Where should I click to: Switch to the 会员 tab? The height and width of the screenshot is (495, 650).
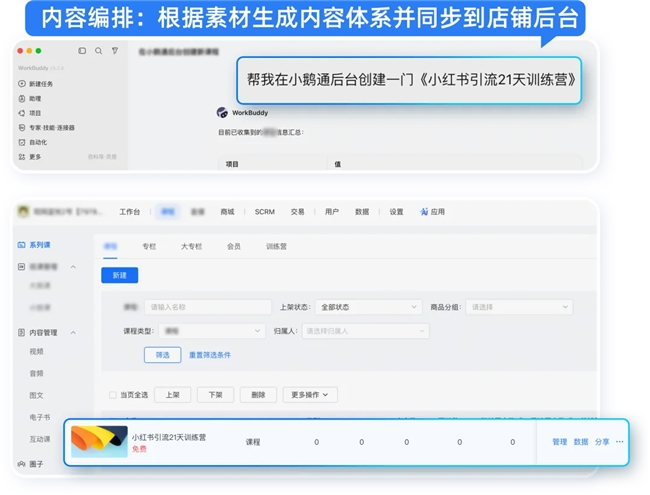tap(234, 246)
